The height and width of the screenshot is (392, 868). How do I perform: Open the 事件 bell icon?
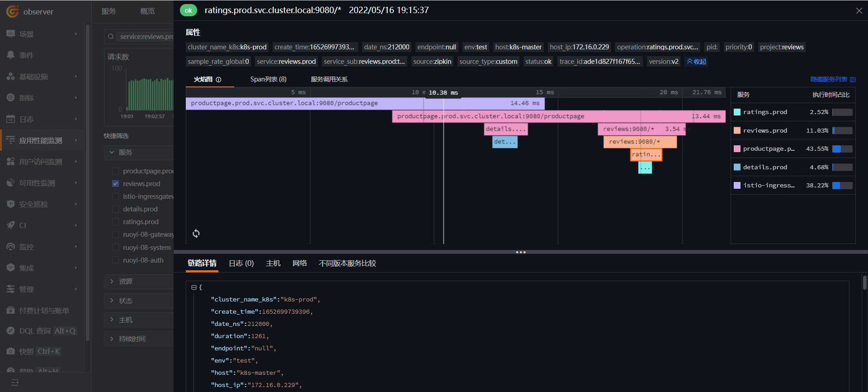tap(10, 55)
